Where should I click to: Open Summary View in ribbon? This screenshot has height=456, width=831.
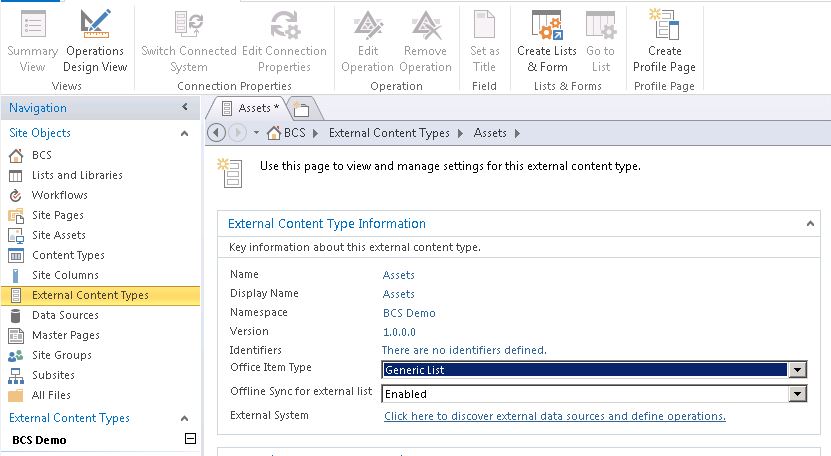32,41
